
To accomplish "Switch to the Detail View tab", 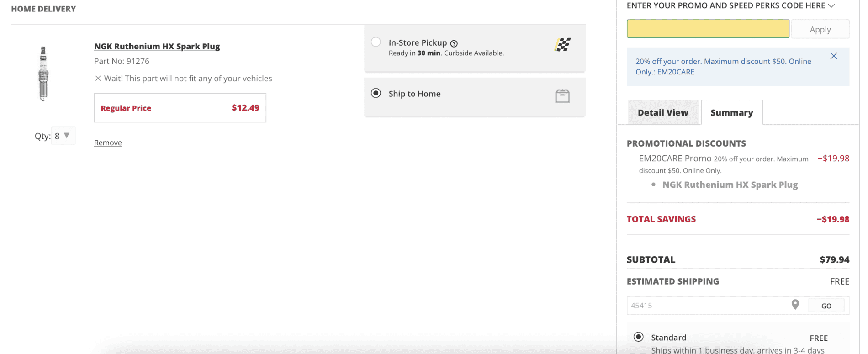I will point(663,112).
